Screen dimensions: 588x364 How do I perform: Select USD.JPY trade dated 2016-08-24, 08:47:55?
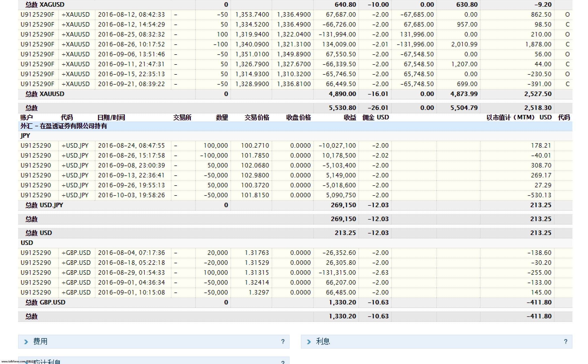tap(295, 146)
